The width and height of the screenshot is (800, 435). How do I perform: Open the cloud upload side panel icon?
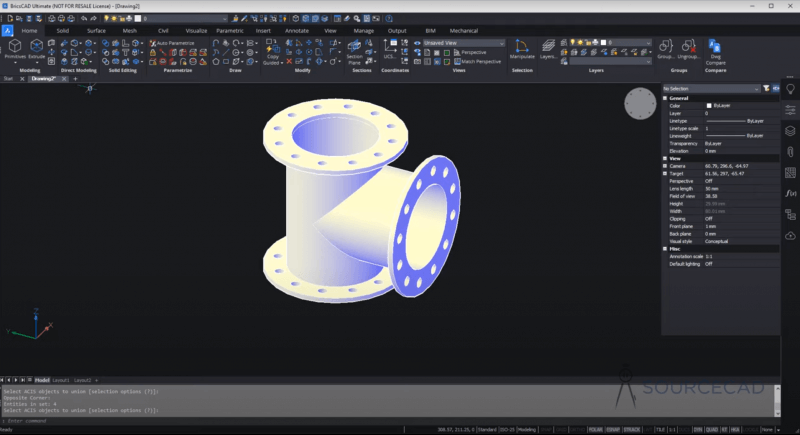(790, 235)
